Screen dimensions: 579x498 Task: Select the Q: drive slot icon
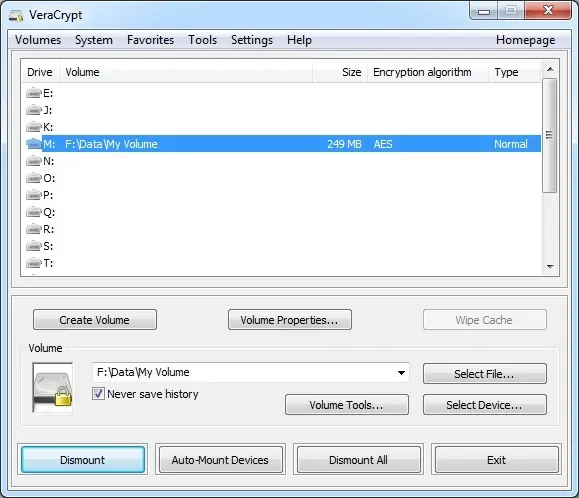click(34, 212)
